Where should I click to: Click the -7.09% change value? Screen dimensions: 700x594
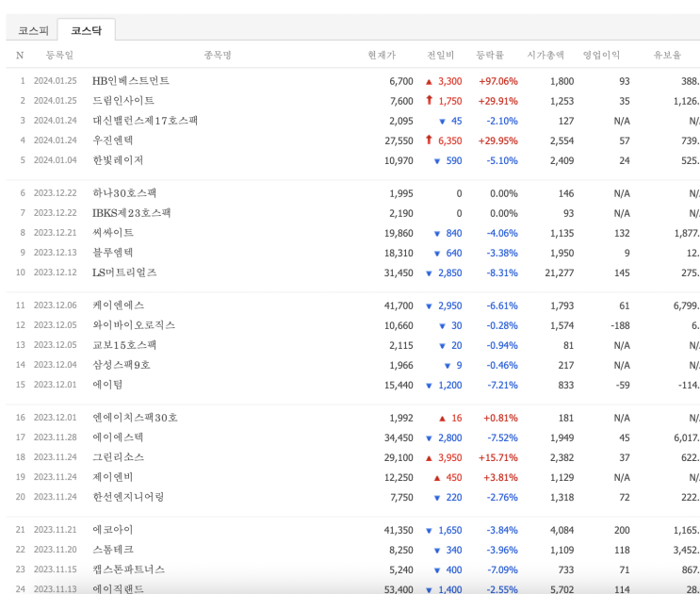(x=502, y=569)
